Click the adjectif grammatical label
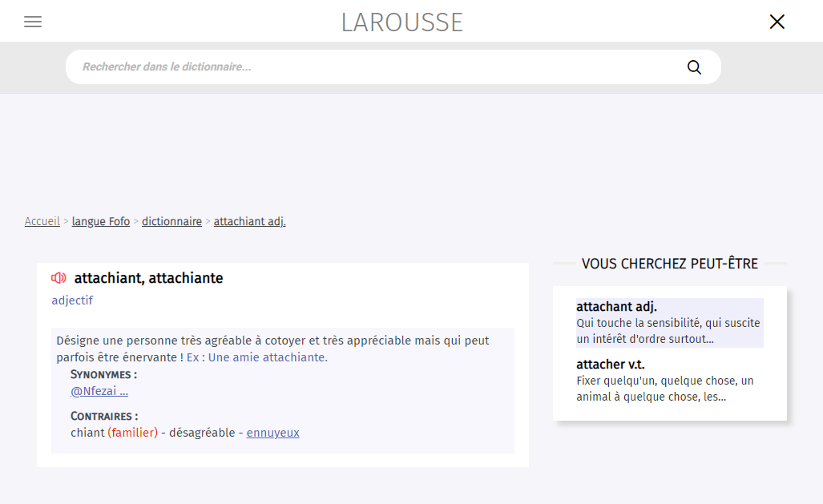 point(72,300)
